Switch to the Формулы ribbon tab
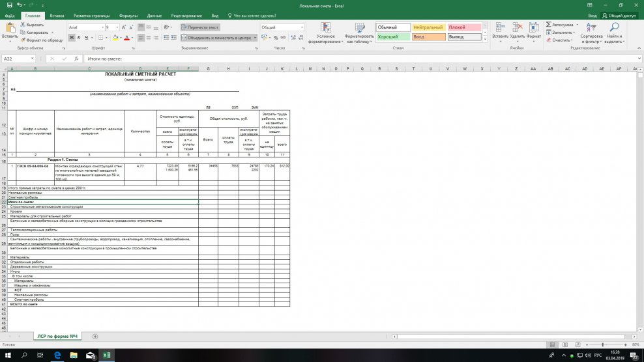This screenshot has height=362, width=644. click(x=128, y=15)
